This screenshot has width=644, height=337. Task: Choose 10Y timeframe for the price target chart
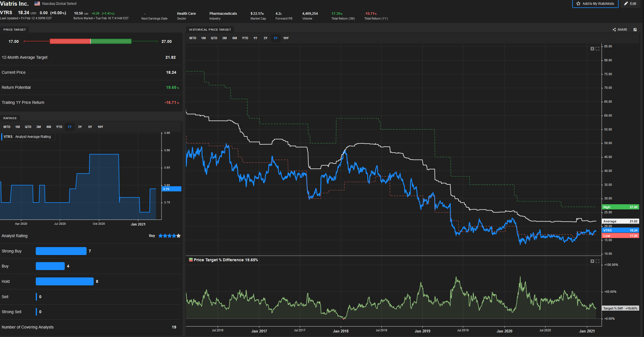[286, 38]
